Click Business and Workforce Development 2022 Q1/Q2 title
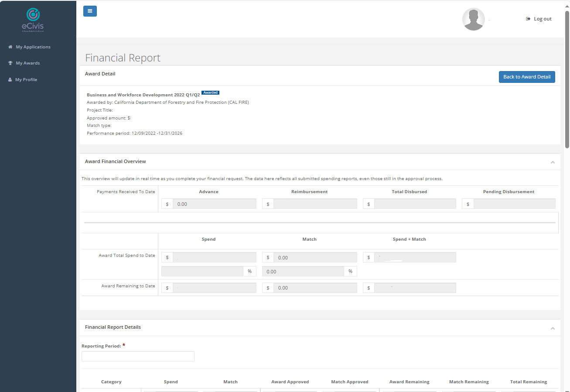 click(x=143, y=95)
